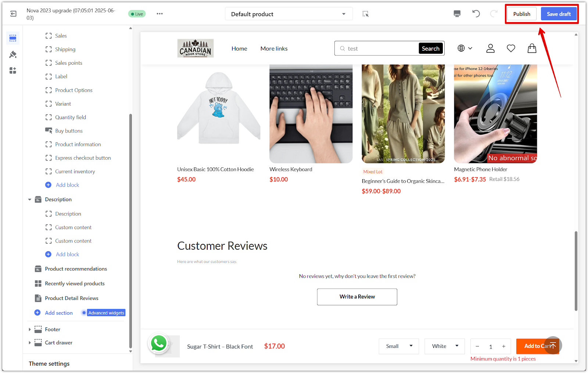This screenshot has width=588, height=373.
Task: Click the undo arrow icon
Action: (x=476, y=14)
